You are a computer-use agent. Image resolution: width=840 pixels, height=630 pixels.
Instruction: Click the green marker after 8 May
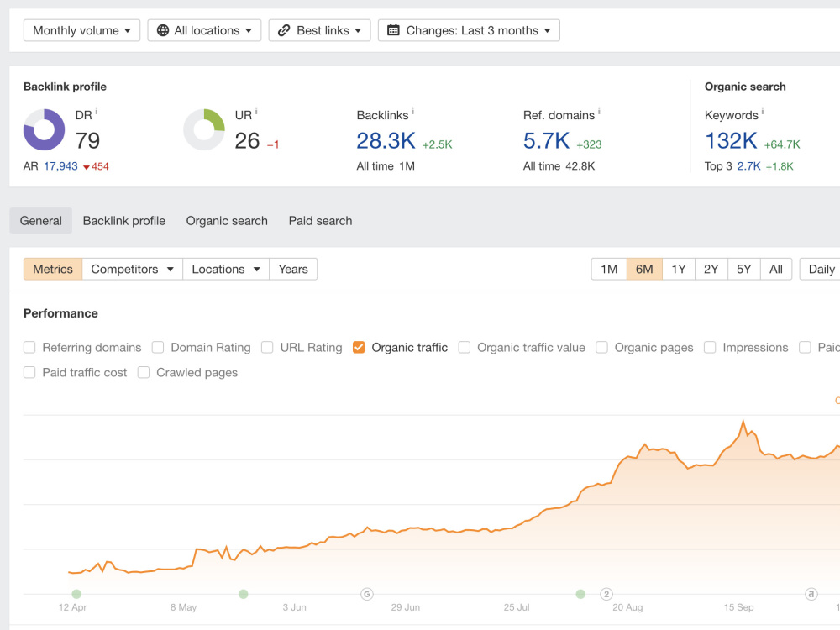point(244,594)
